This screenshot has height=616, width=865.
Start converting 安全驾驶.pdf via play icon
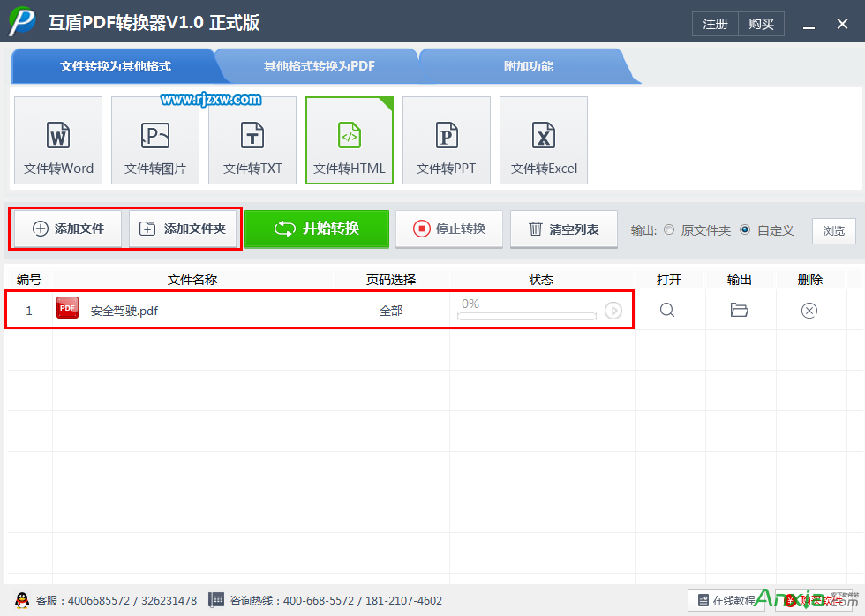(x=613, y=311)
